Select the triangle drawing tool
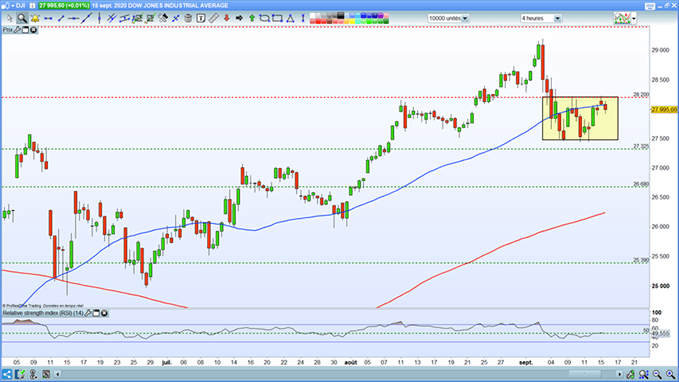679x382 pixels. click(x=290, y=18)
